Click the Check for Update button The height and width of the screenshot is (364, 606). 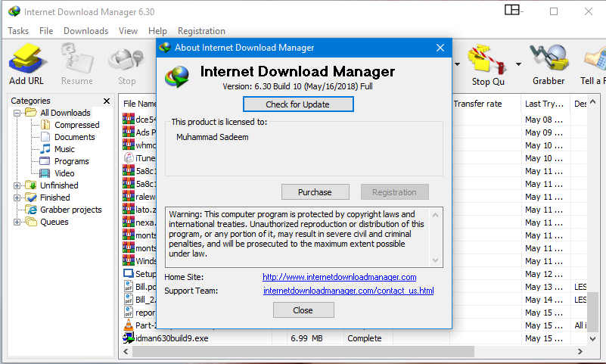(298, 104)
